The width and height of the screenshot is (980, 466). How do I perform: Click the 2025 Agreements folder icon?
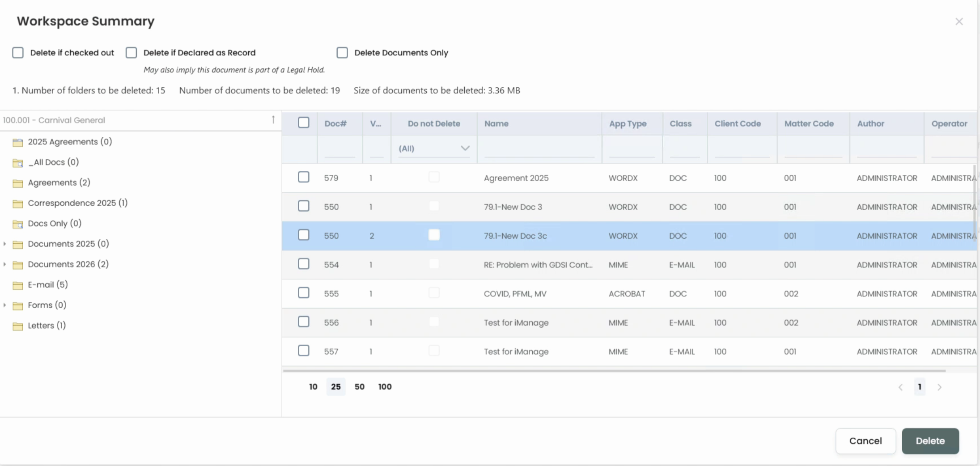coord(18,143)
